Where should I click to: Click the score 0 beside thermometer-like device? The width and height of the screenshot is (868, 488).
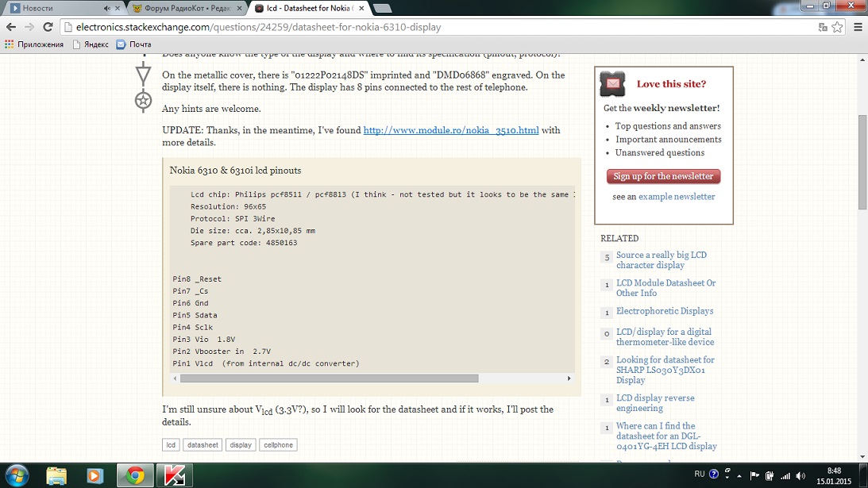point(607,333)
